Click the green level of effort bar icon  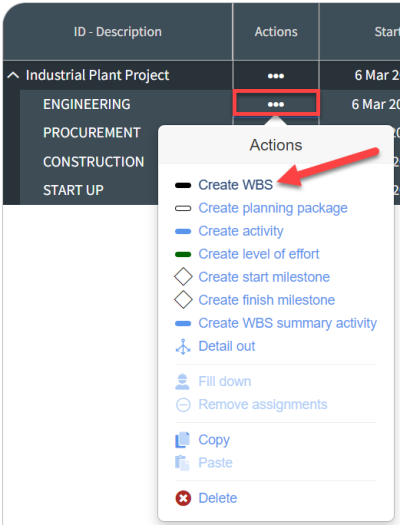[x=183, y=254]
